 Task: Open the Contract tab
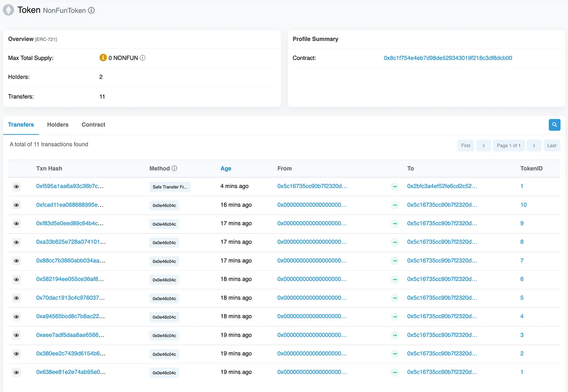[x=93, y=125]
